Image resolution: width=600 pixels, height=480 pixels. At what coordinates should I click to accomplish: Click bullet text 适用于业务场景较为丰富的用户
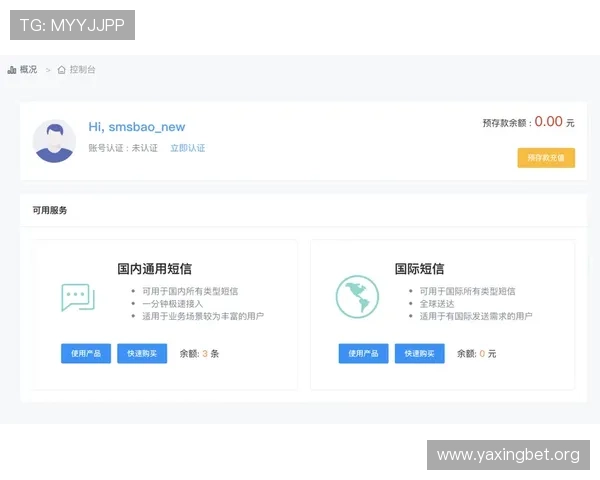pyautogui.click(x=203, y=316)
